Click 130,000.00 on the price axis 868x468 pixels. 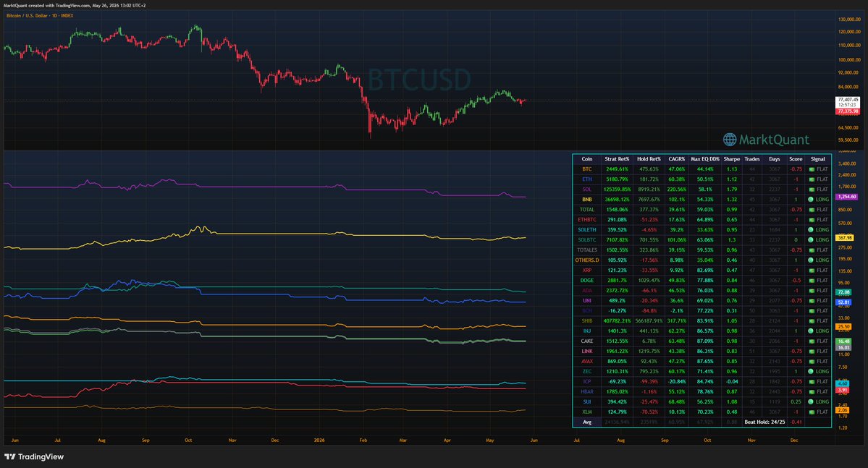coord(849,20)
